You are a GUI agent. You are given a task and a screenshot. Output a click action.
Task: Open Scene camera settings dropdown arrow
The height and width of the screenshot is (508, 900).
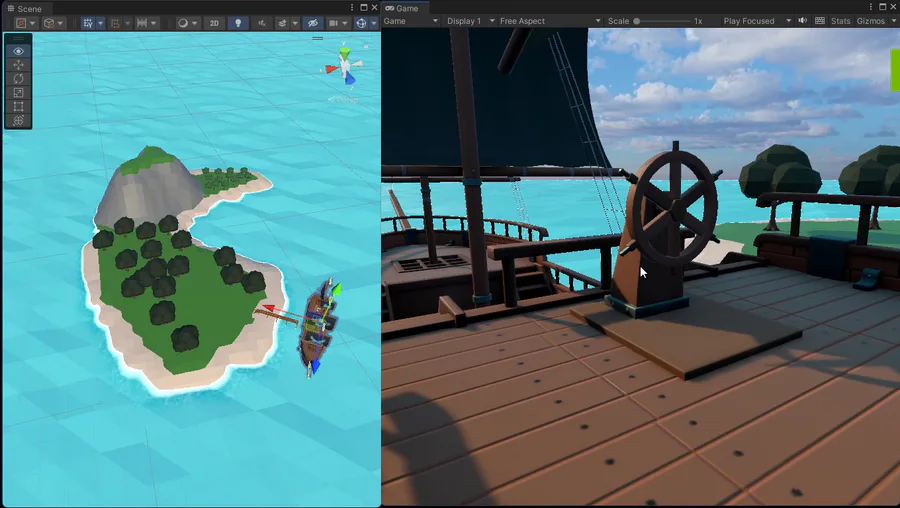click(346, 23)
